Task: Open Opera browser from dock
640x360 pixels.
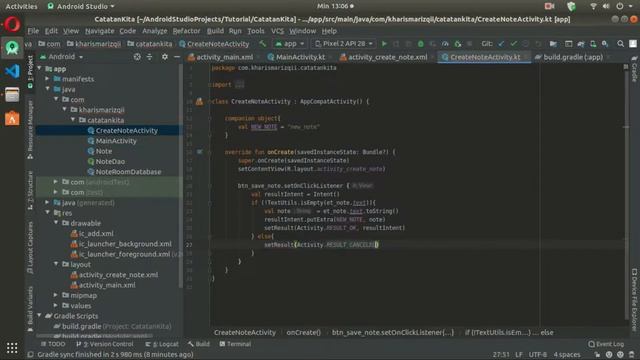Action: 12,25
